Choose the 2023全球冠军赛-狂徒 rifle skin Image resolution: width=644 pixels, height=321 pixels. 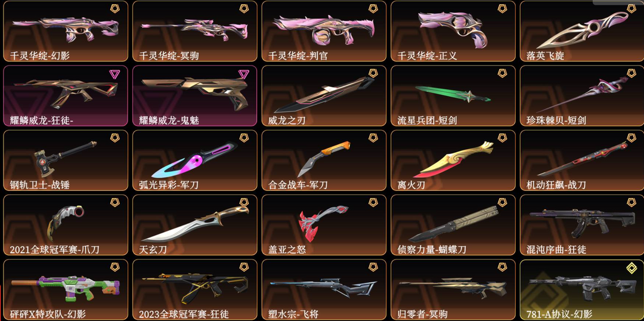pyautogui.click(x=194, y=290)
